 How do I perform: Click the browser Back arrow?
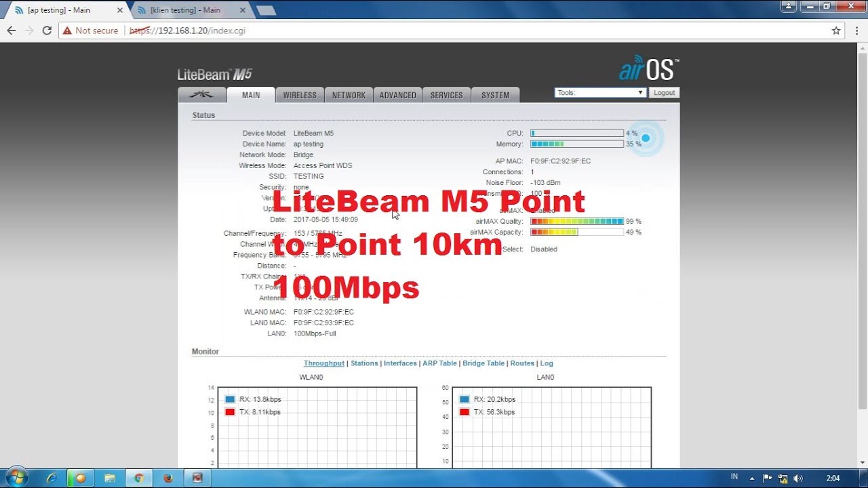click(x=11, y=30)
